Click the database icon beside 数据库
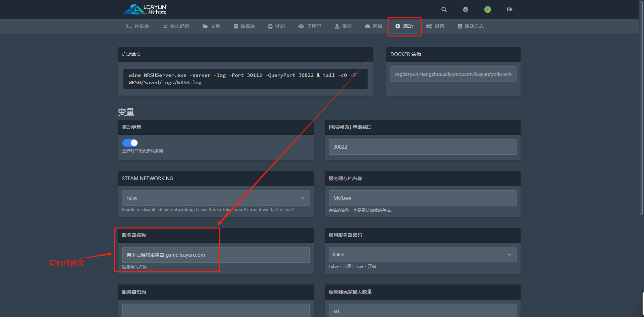644x317 pixels. click(236, 26)
